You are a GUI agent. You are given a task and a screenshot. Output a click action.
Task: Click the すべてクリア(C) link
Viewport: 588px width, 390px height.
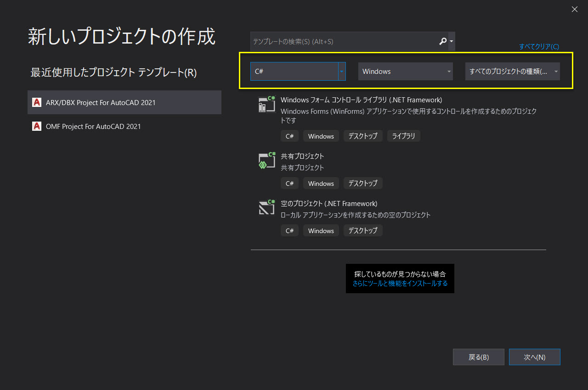(x=539, y=46)
